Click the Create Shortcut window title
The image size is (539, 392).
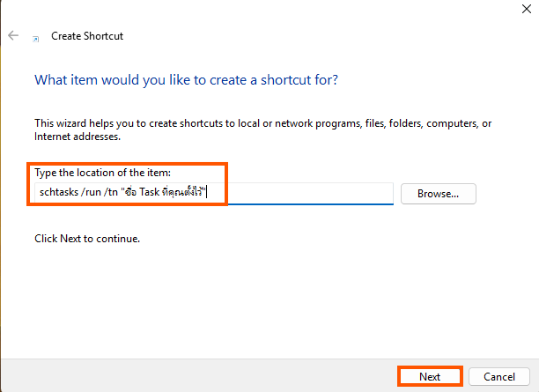[87, 36]
